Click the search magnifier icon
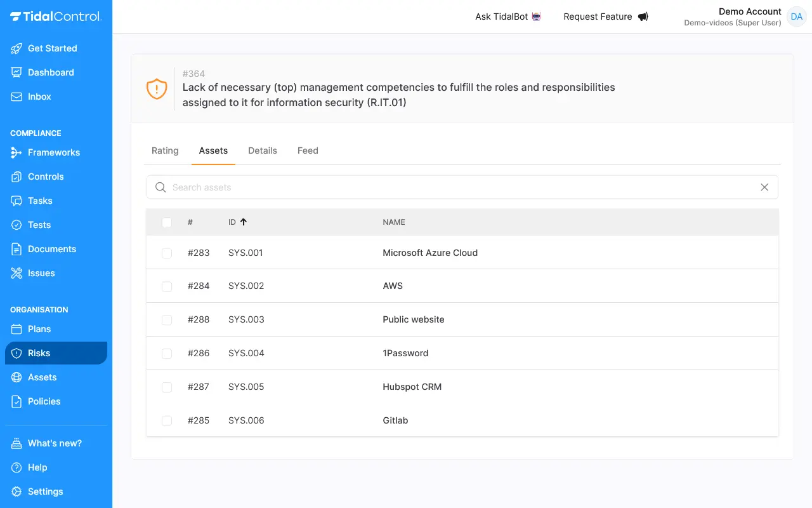Image resolution: width=812 pixels, height=508 pixels. (x=160, y=187)
